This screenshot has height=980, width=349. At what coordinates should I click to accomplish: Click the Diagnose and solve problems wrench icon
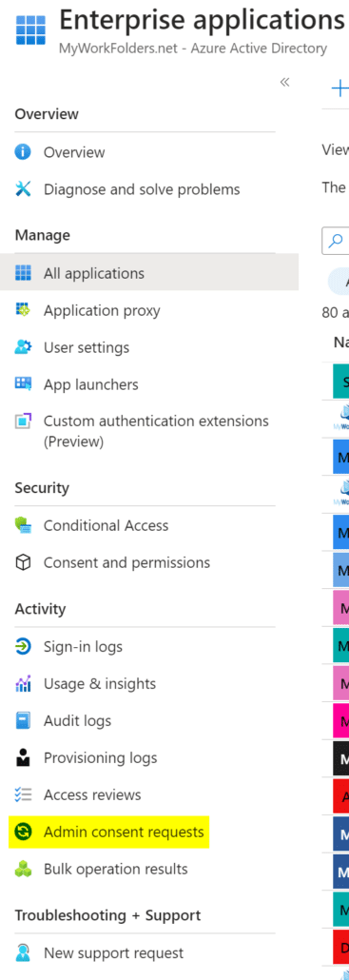(x=23, y=188)
